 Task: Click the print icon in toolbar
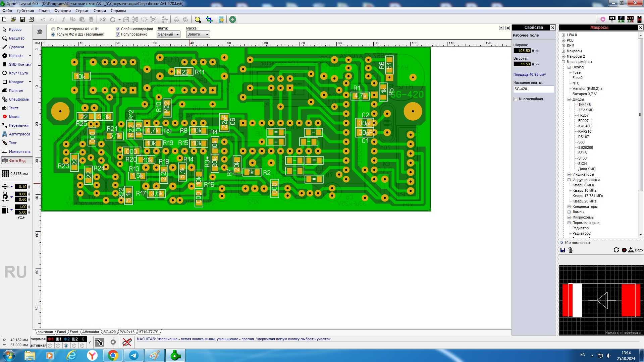32,20
